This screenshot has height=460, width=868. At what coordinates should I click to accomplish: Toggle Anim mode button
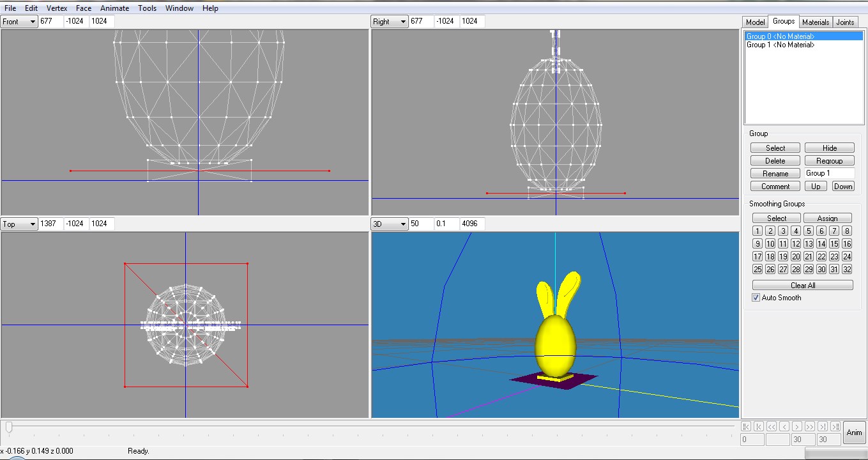tap(854, 433)
